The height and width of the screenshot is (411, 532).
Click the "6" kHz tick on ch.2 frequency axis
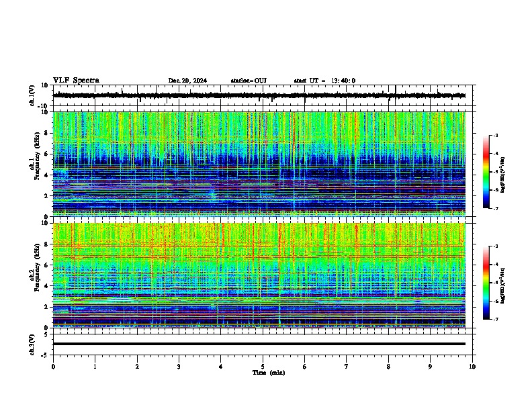[47, 265]
